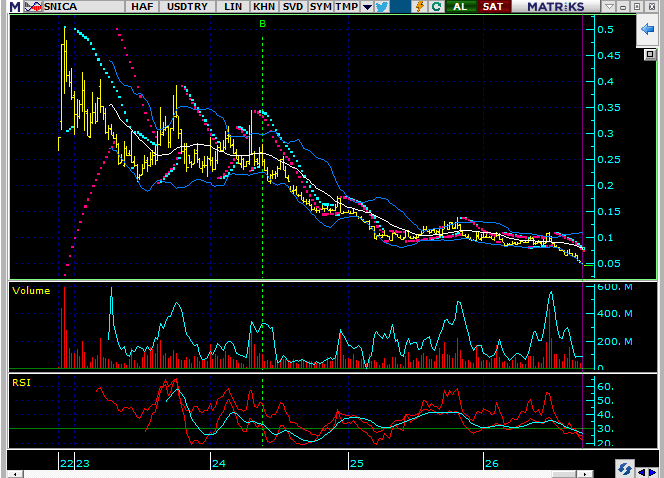Click date label 26 on time axis
The height and width of the screenshot is (478, 664).
coord(492,463)
